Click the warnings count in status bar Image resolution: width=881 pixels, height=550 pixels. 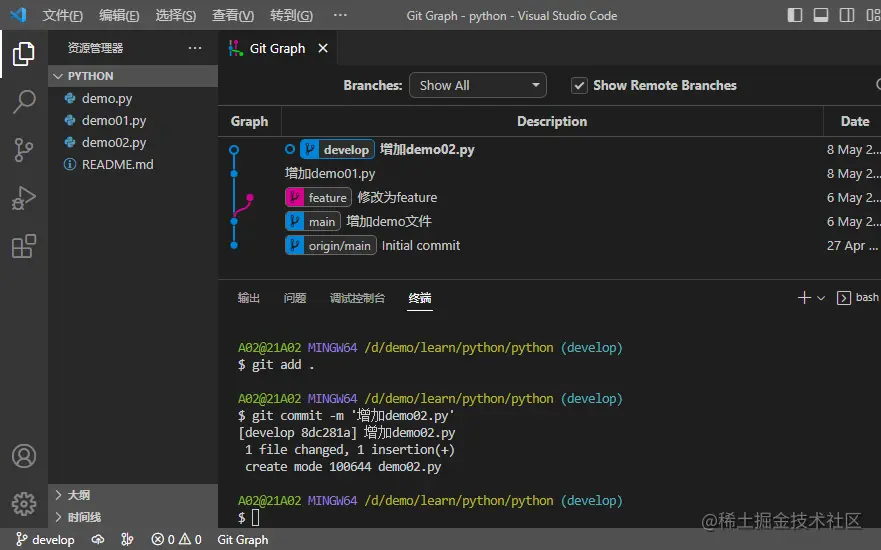(190, 540)
